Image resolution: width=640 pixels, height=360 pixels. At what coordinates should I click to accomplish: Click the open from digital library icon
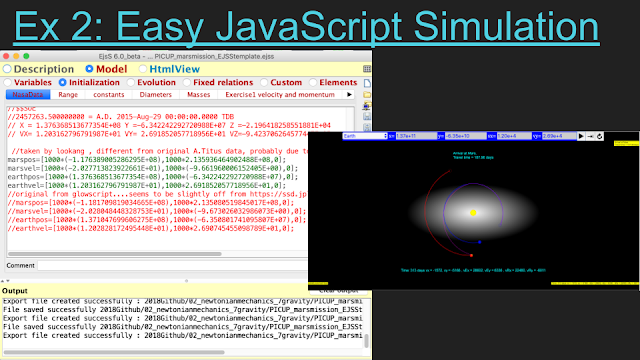pyautogui.click(x=367, y=106)
